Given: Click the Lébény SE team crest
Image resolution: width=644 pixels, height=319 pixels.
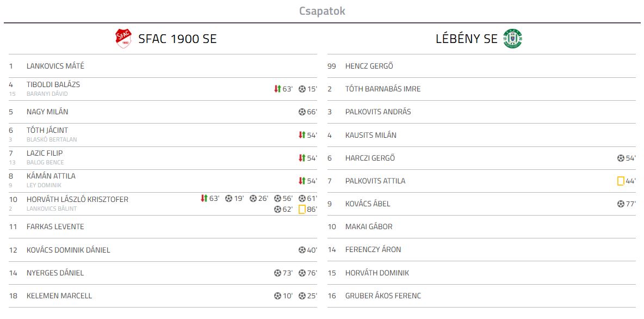Looking at the screenshot, I should point(512,39).
